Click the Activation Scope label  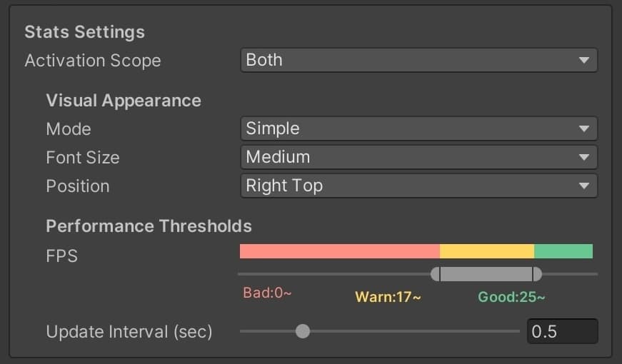(x=93, y=61)
